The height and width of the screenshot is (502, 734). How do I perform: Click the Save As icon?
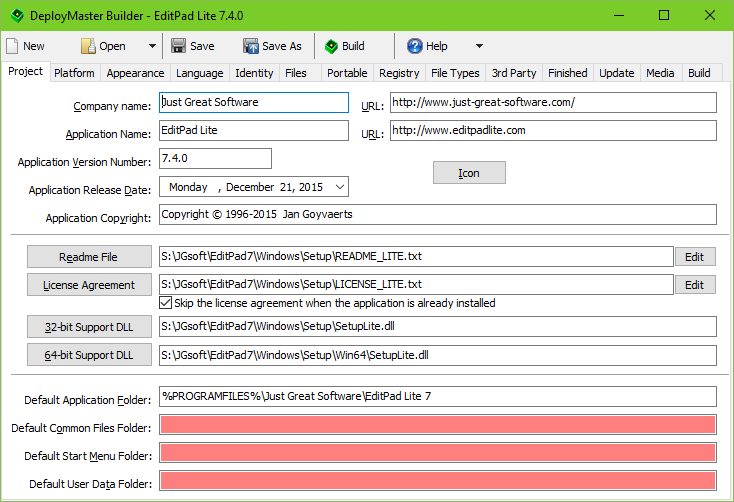click(251, 46)
